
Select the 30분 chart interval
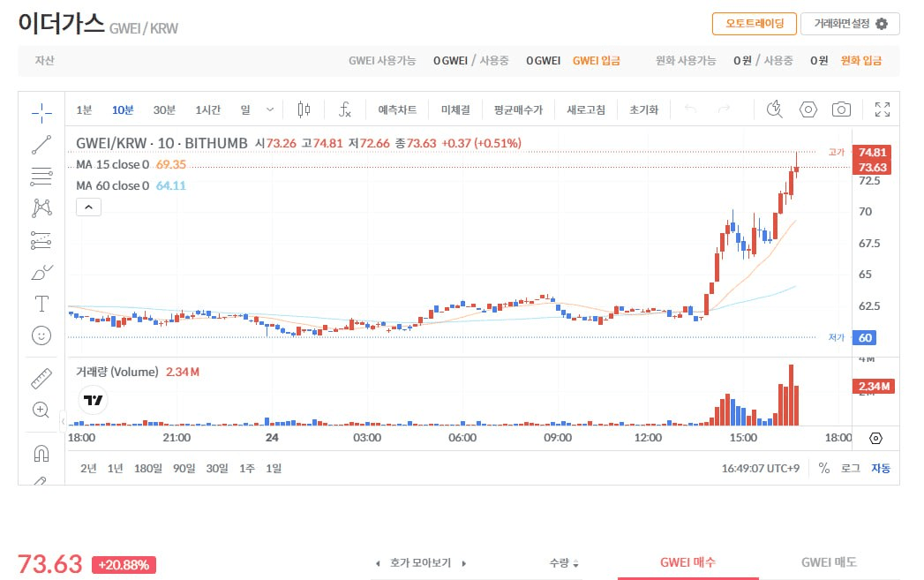(x=164, y=110)
